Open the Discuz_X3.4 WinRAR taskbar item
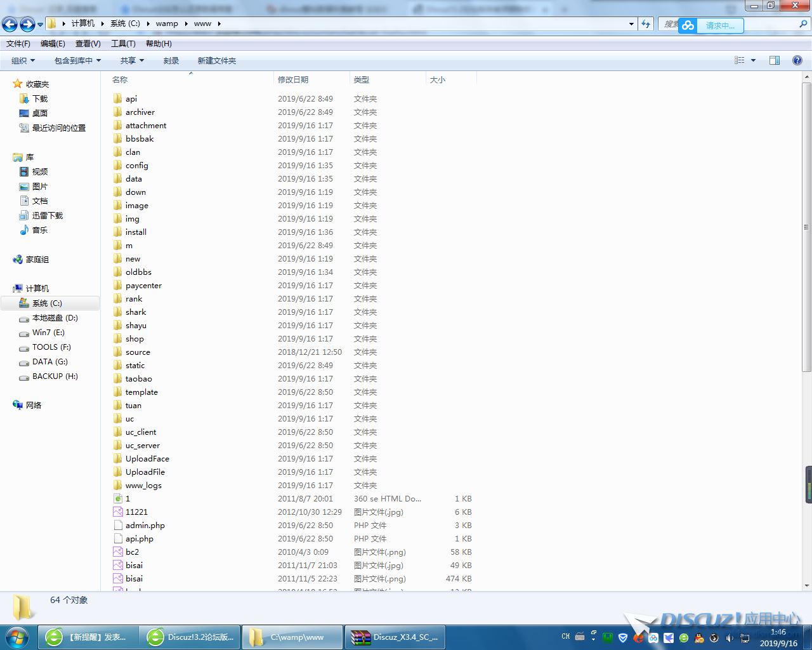The image size is (812, 650). tap(395, 637)
